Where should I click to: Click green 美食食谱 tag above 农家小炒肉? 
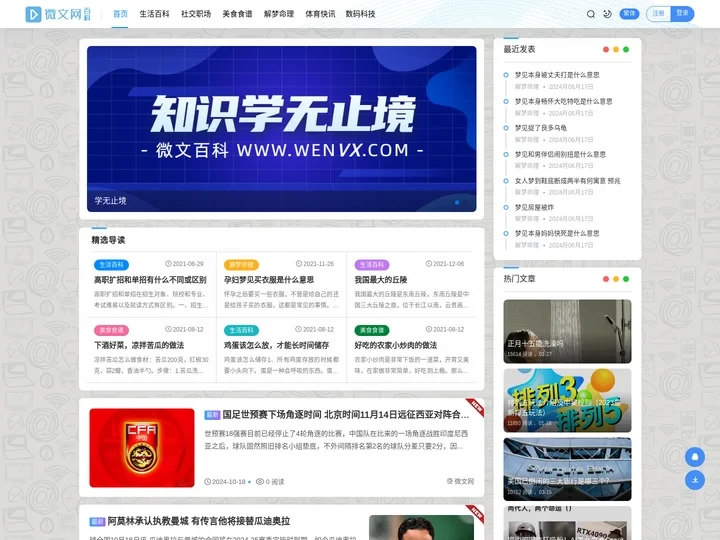point(372,330)
